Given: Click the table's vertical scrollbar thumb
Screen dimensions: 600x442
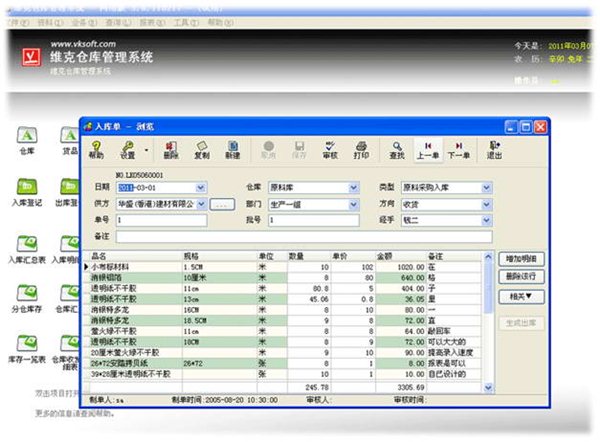Looking at the screenshot, I should [488, 288].
